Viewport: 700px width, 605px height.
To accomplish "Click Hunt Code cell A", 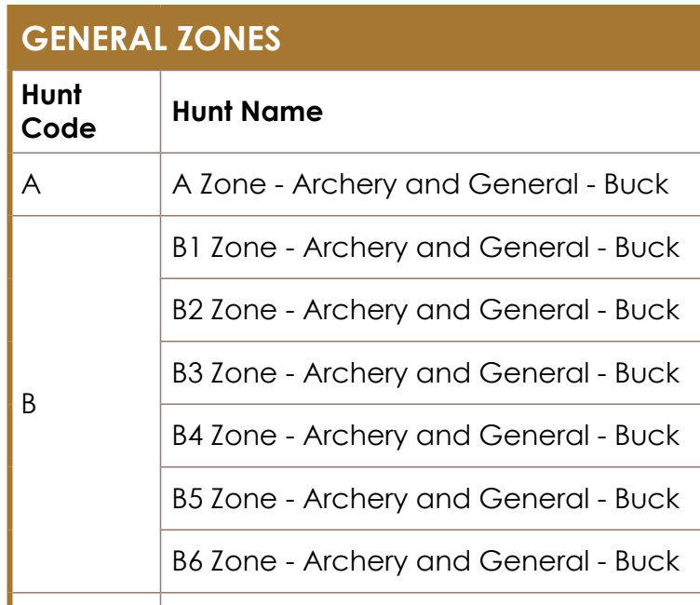I will pos(87,184).
